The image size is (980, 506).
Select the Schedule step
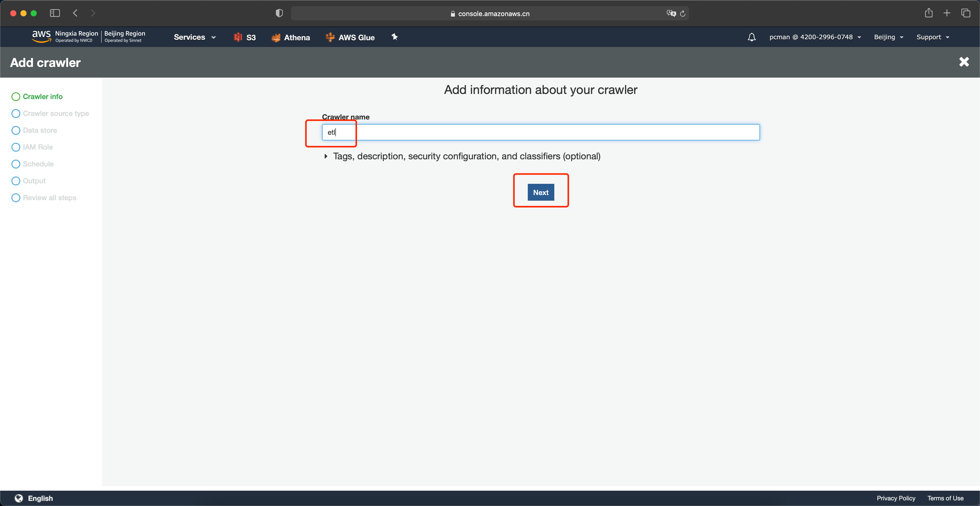click(33, 164)
